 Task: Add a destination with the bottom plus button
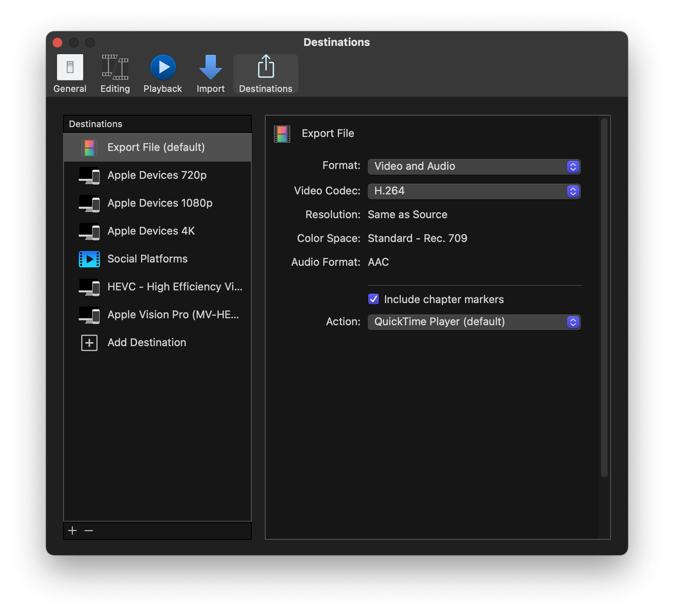pyautogui.click(x=73, y=531)
